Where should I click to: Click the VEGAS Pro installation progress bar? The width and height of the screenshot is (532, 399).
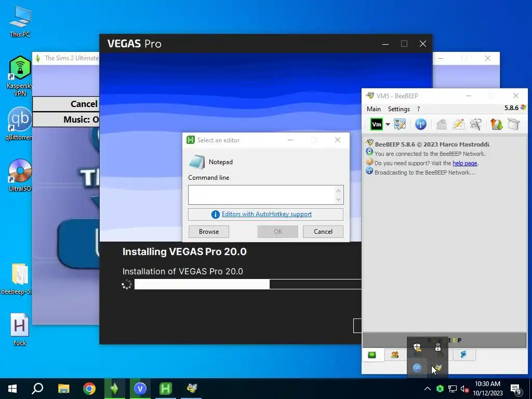pyautogui.click(x=248, y=284)
